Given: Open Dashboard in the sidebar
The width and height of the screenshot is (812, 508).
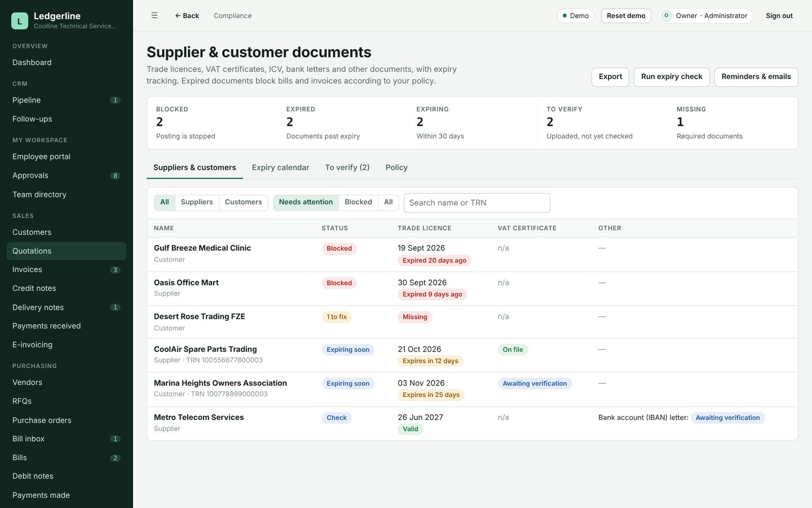Looking at the screenshot, I should 67,63.
